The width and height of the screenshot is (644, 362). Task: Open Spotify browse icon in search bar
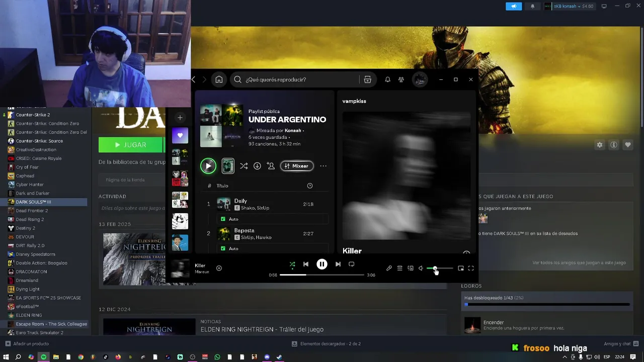(367, 79)
